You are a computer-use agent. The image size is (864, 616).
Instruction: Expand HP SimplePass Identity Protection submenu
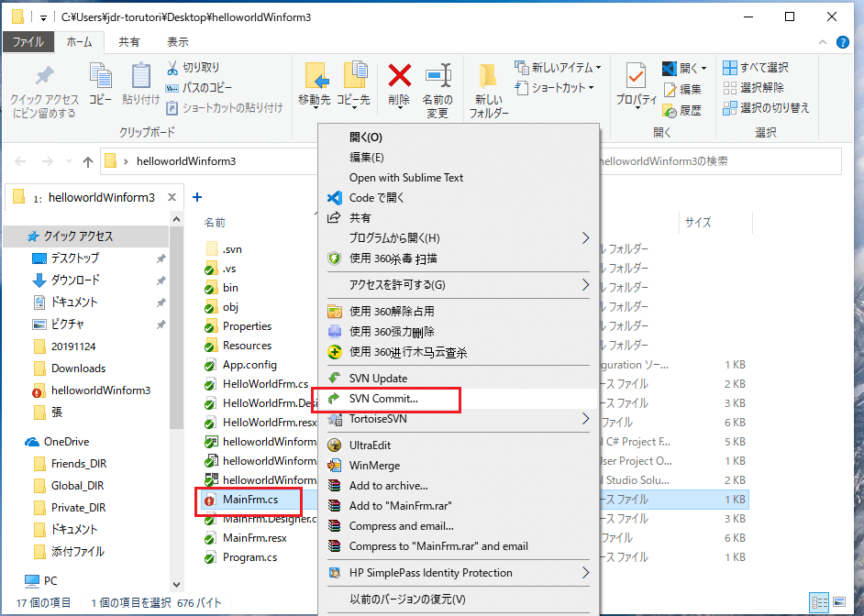[585, 573]
